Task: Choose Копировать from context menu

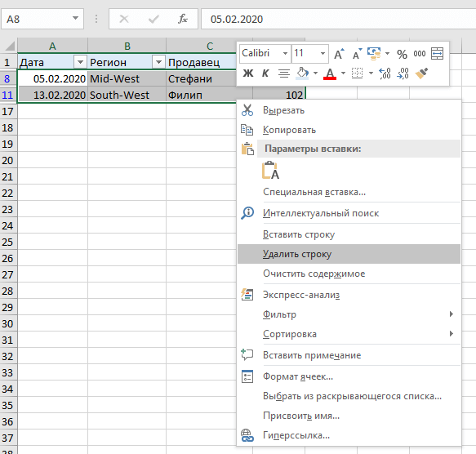Action: point(349,130)
